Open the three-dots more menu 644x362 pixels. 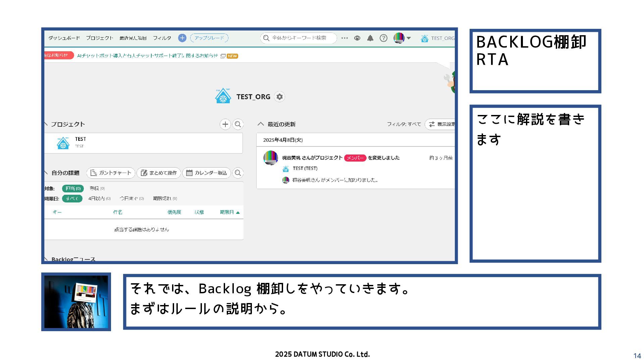point(344,38)
